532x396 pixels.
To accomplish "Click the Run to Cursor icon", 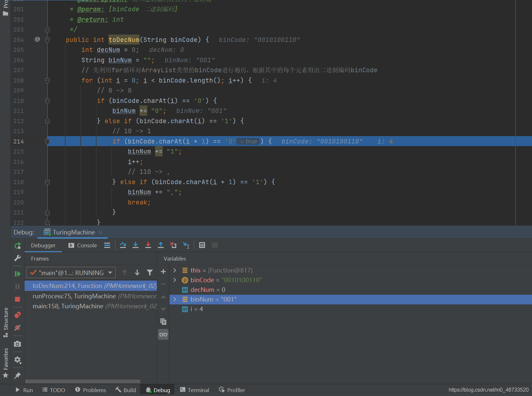I will click(x=186, y=245).
